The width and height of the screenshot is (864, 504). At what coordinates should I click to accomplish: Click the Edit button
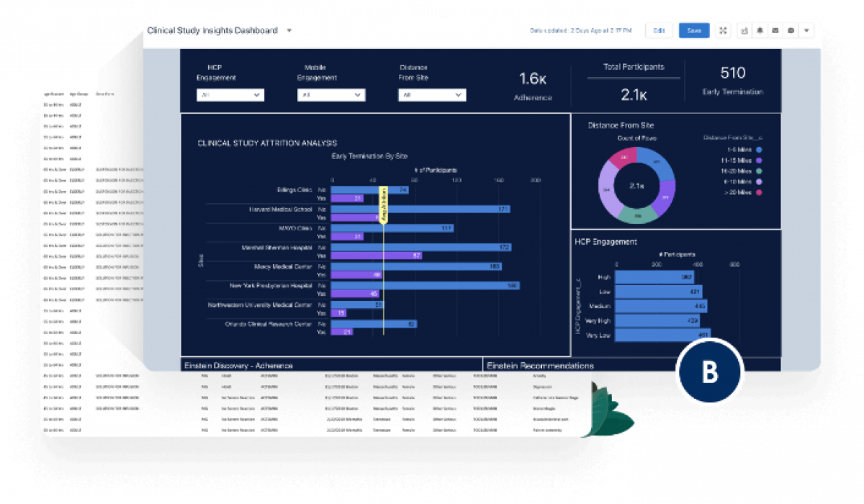click(659, 30)
